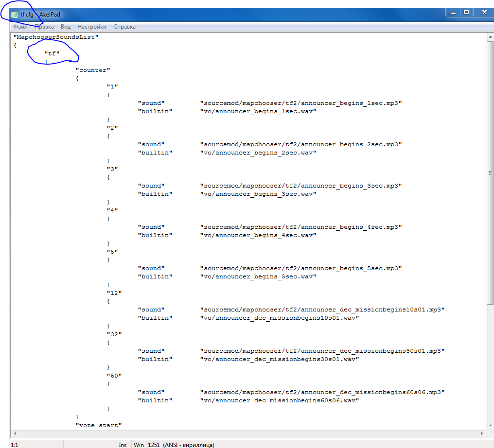Maximize the AkelPad window
494x448 pixels.
point(466,13)
